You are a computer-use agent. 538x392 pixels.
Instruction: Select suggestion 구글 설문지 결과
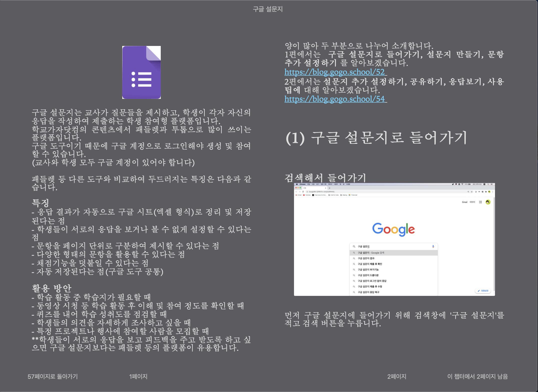(366, 258)
